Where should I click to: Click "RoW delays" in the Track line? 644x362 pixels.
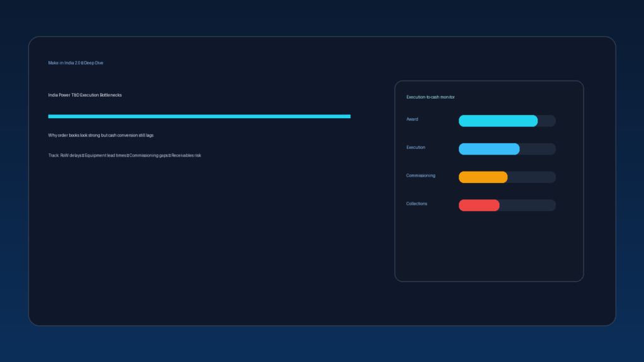(71, 155)
